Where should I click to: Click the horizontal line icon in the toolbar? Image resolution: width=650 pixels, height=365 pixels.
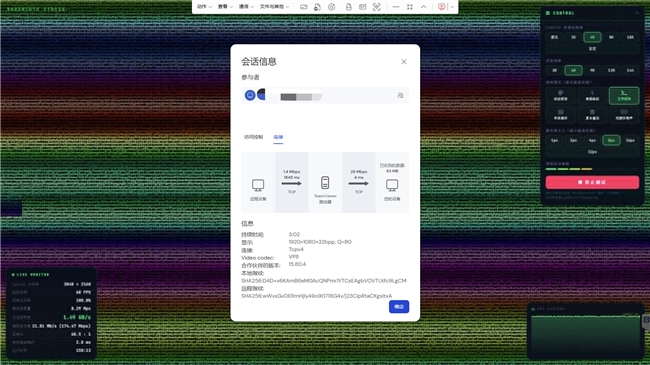coord(395,7)
